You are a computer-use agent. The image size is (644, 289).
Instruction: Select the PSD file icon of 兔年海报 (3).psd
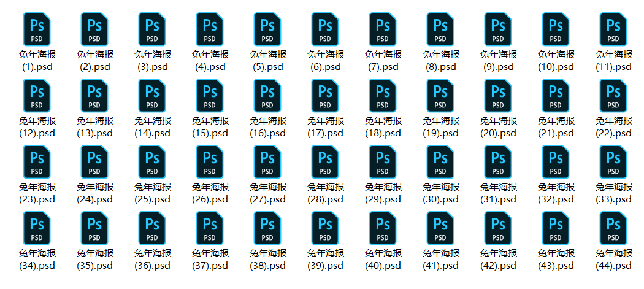pos(152,29)
